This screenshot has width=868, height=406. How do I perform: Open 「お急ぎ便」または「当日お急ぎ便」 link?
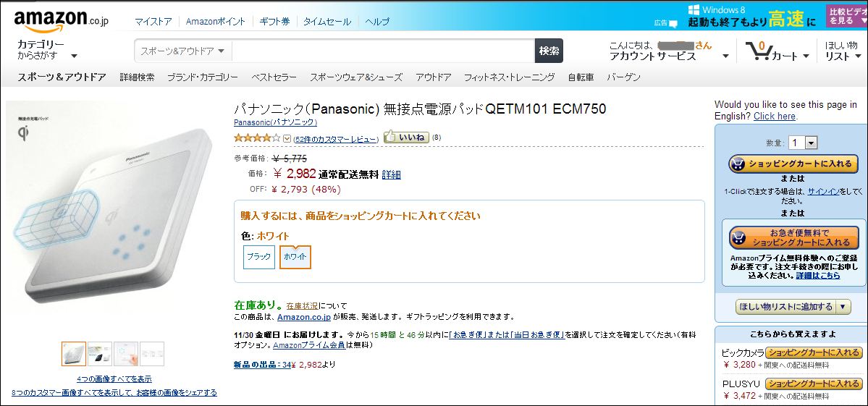[507, 334]
